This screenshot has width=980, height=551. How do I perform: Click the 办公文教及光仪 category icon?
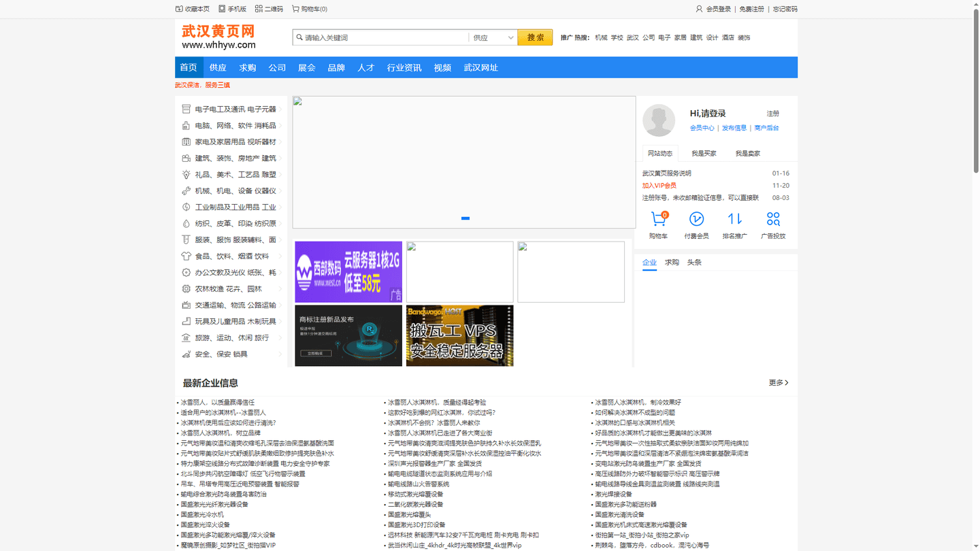[186, 272]
